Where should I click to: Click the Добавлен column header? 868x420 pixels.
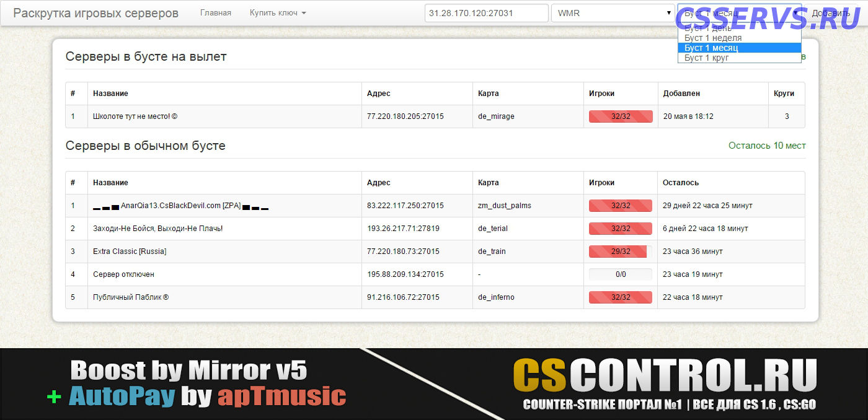click(x=681, y=94)
